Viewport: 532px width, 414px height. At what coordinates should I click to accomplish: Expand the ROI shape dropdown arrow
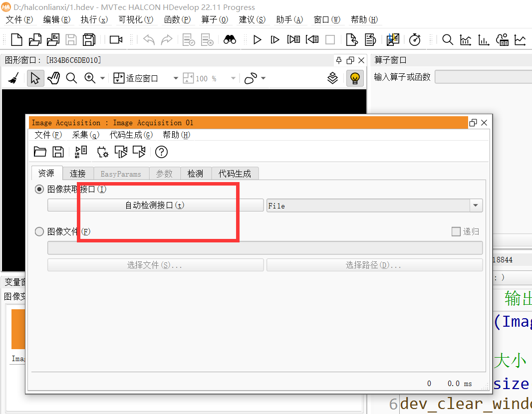[x=263, y=78]
